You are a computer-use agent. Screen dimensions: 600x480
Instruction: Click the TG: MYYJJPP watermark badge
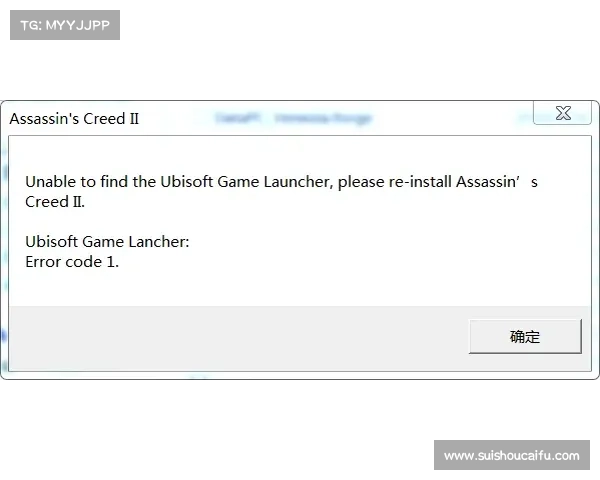[65, 25]
